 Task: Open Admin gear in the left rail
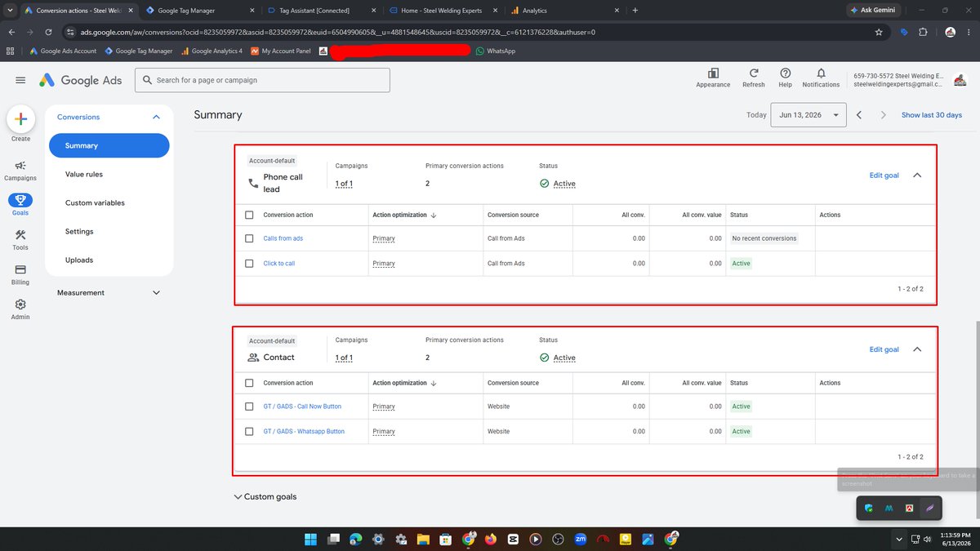[x=20, y=309]
